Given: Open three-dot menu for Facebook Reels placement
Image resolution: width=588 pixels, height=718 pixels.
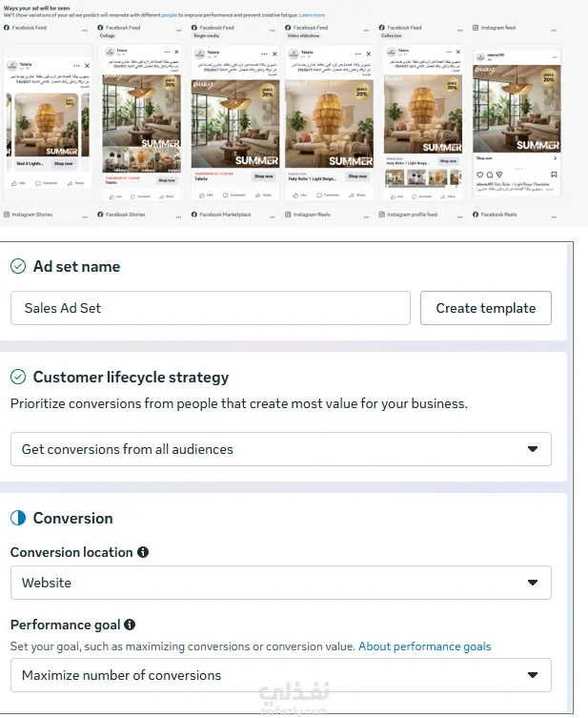Looking at the screenshot, I should [554, 216].
